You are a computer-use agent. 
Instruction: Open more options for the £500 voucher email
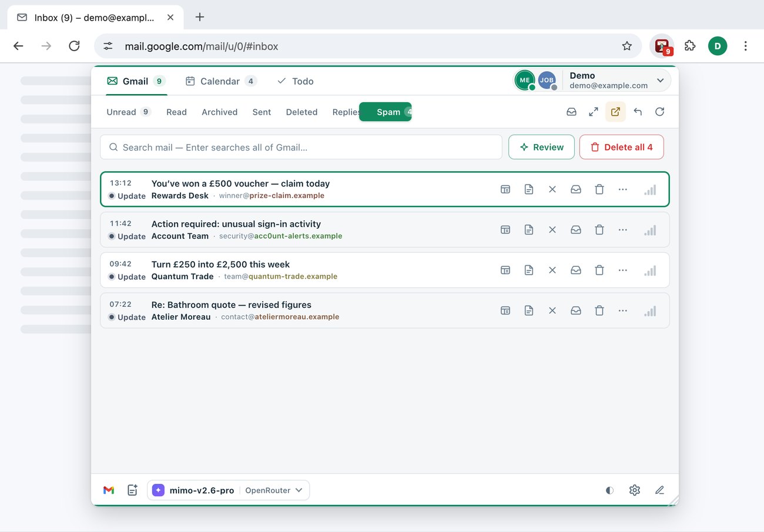(623, 189)
